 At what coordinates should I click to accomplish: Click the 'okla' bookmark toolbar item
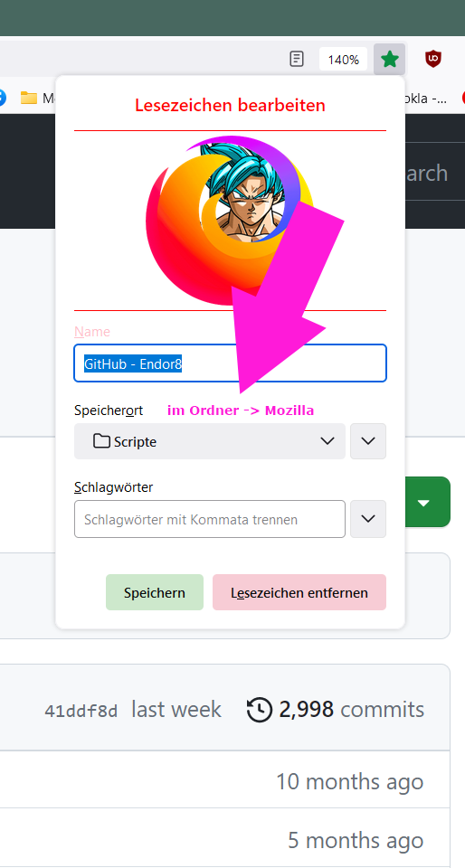pos(425,99)
